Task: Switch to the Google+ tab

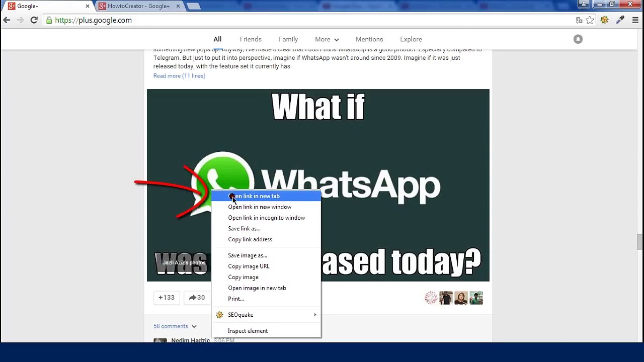Action: 48,6
